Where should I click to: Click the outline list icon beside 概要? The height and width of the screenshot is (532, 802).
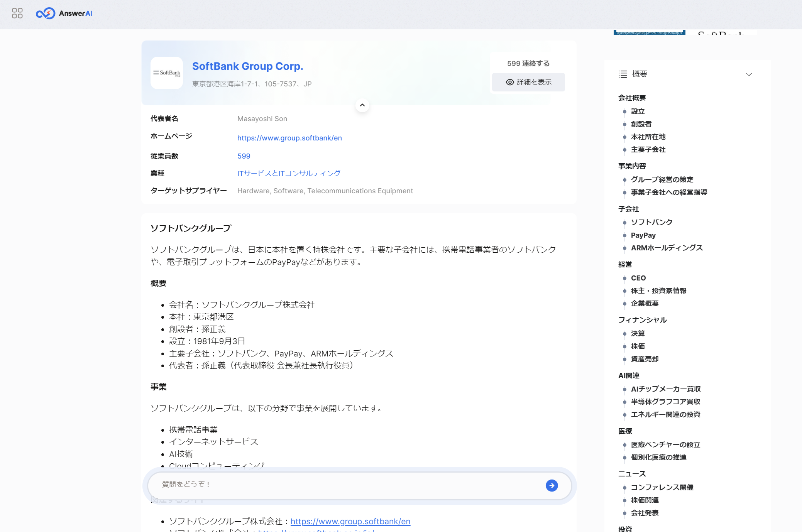click(x=623, y=74)
